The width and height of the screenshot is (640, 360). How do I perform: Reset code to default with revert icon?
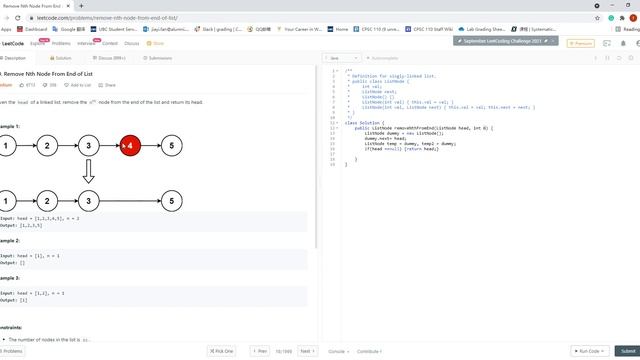[x=619, y=58]
